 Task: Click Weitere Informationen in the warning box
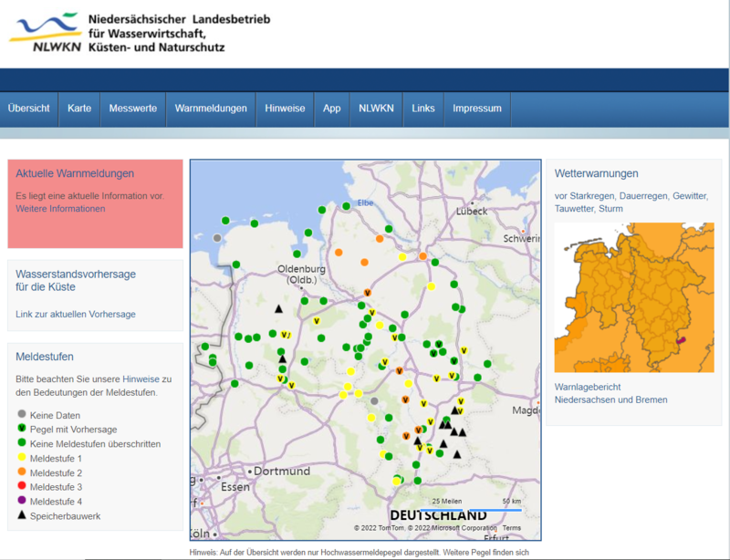(x=60, y=209)
